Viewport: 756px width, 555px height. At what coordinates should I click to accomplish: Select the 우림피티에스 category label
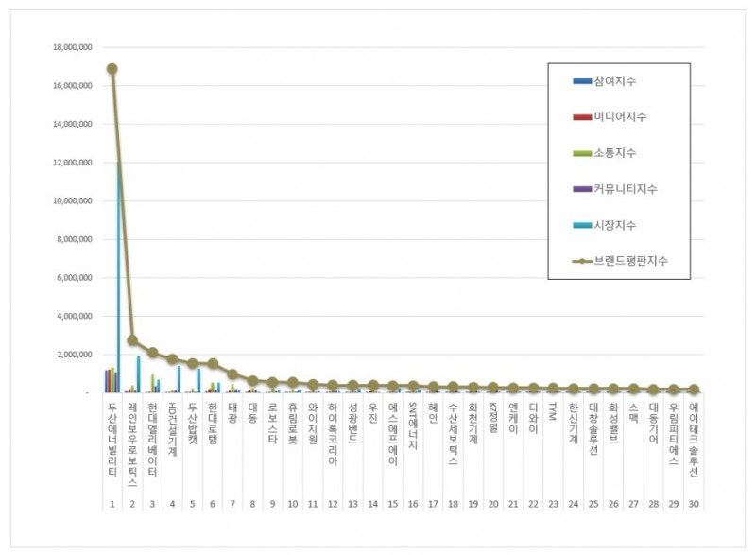[674, 434]
